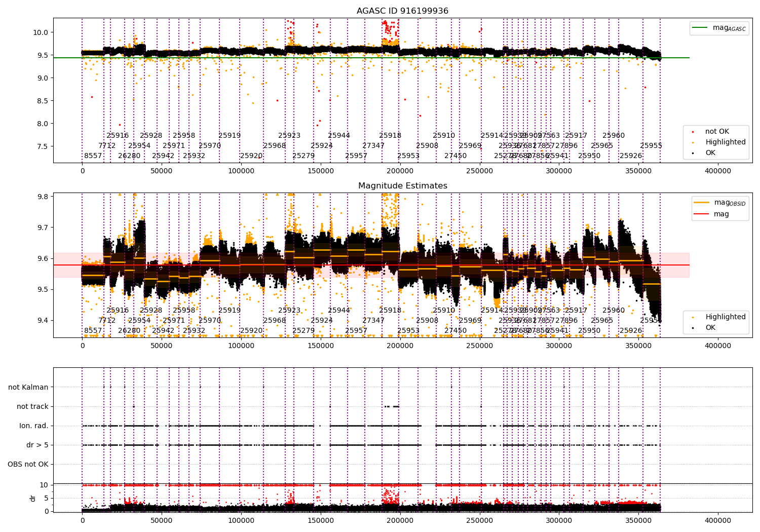Click the "OBS not OK" row label
The height and width of the screenshot is (532, 760).
coord(28,464)
